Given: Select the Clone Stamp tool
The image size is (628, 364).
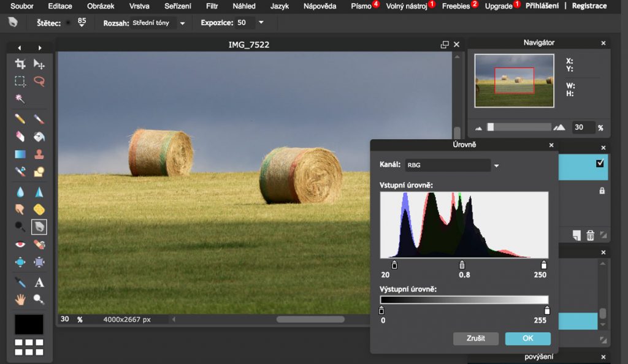Looking at the screenshot, I should coord(39,154).
